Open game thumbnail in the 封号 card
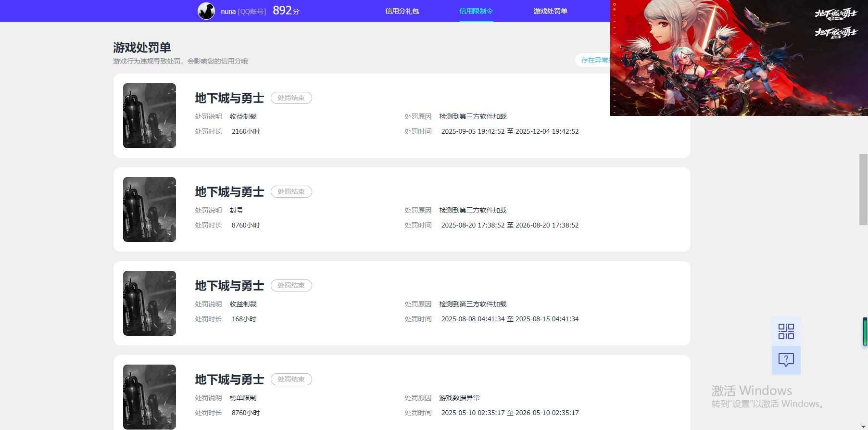This screenshot has height=430, width=868. pos(150,209)
